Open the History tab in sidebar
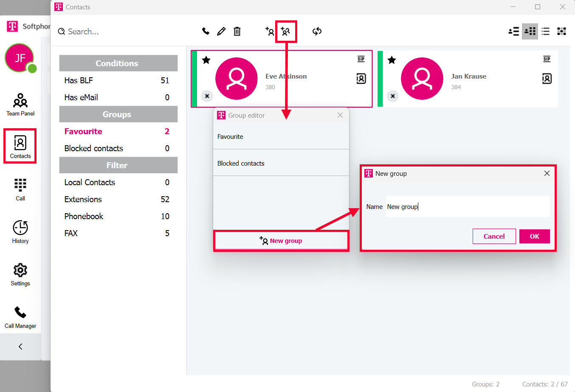The height and width of the screenshot is (392, 575). point(20,232)
